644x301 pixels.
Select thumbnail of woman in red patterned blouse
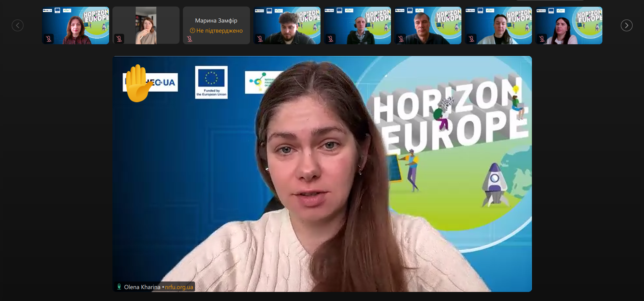pos(76,25)
